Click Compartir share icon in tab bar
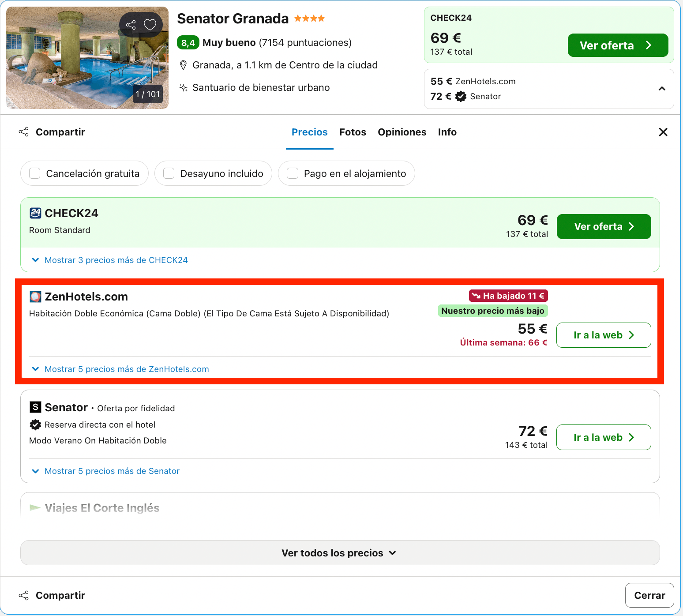 24,132
